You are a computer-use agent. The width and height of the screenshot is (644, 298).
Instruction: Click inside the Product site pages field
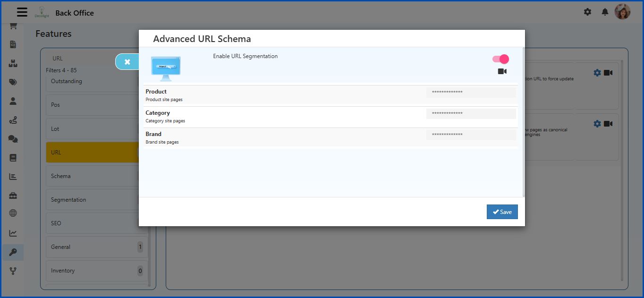coord(471,92)
